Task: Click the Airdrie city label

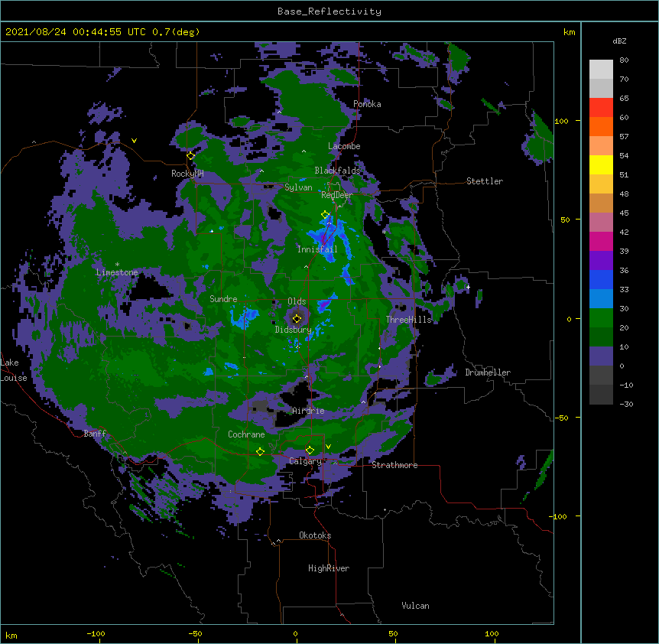Action: 308,411
